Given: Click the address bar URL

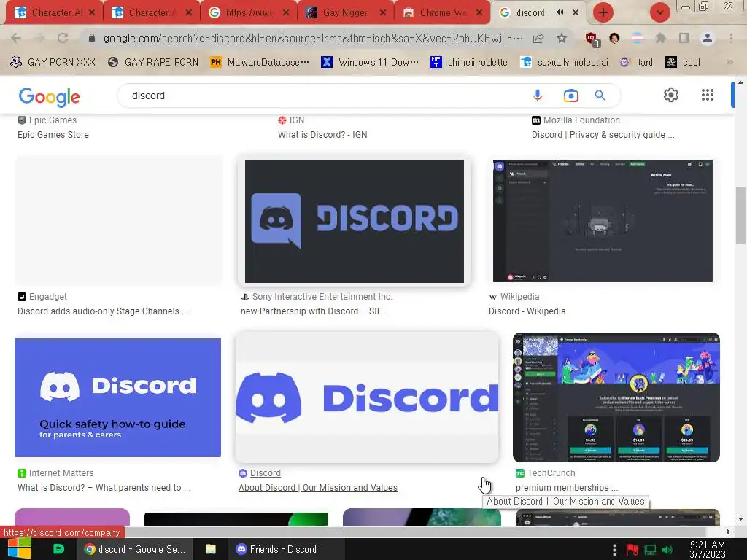Looking at the screenshot, I should [312, 38].
